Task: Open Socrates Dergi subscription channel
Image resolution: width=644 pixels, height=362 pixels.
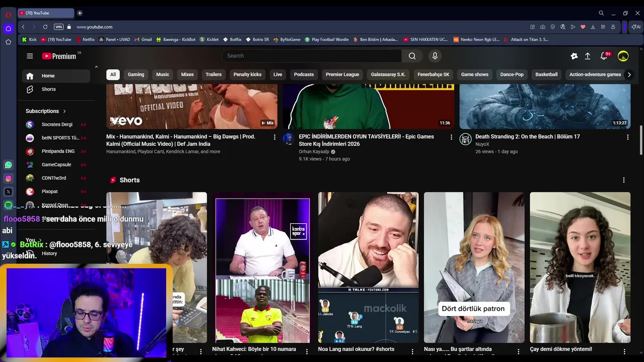Action: point(56,124)
